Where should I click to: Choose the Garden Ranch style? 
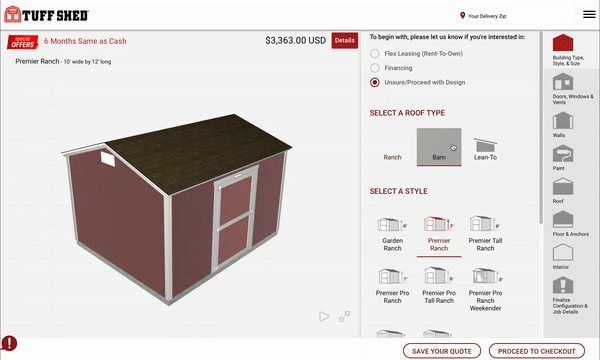392,234
